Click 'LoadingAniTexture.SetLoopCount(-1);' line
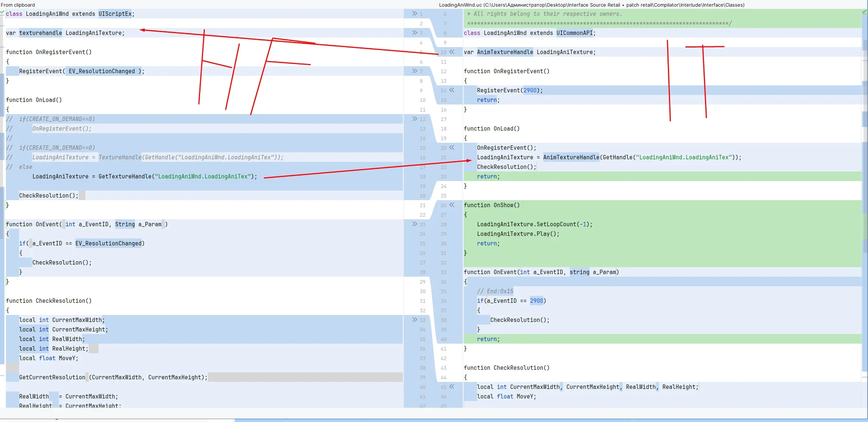This screenshot has width=868, height=422. click(x=535, y=224)
